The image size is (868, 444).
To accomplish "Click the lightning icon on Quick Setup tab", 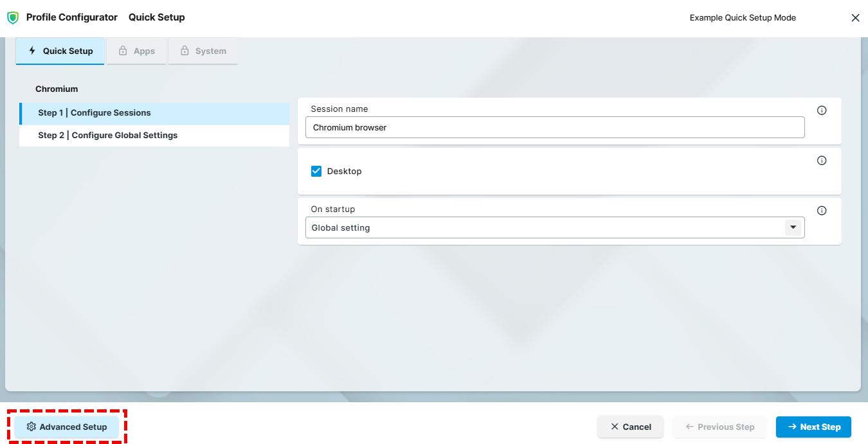I will point(31,51).
